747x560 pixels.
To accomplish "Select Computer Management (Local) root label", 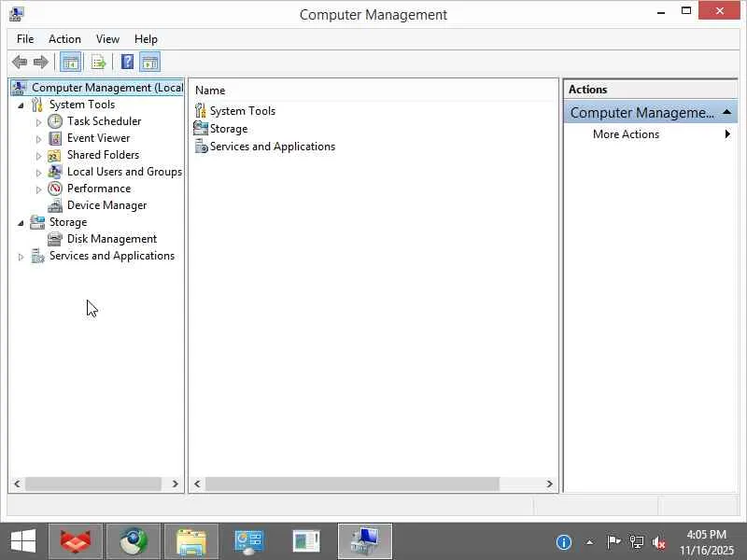I will (107, 88).
